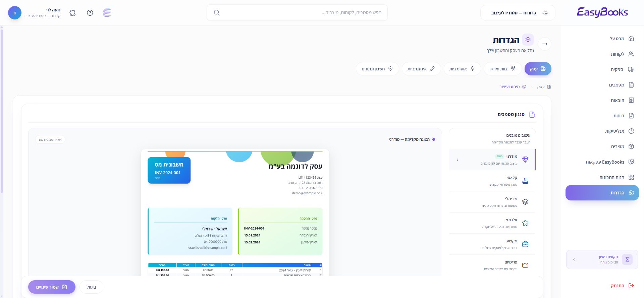Select the קלאסי document style

tap(492, 181)
